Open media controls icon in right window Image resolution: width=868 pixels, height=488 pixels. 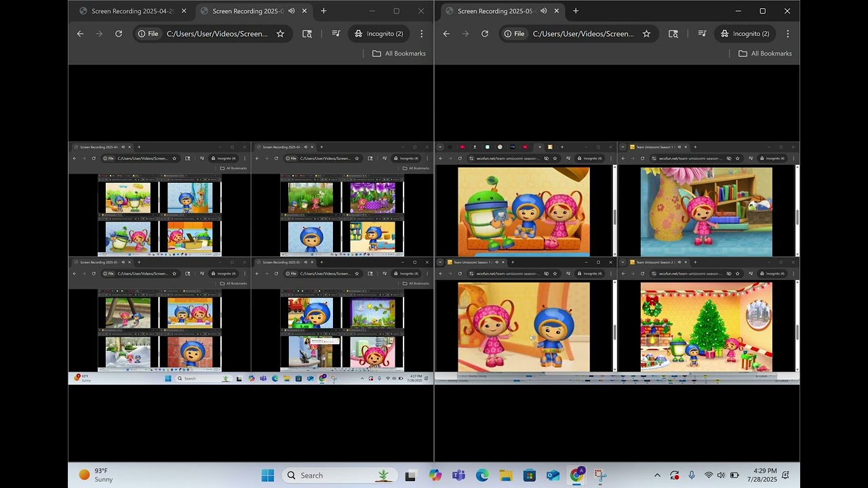(702, 34)
